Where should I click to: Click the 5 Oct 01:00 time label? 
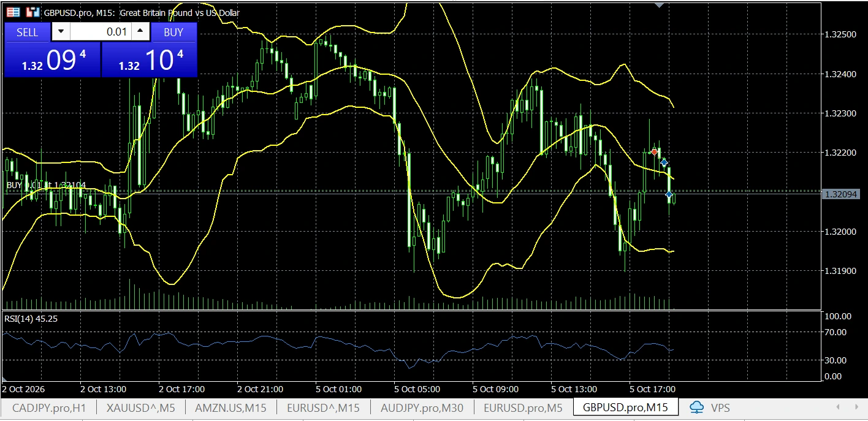338,389
